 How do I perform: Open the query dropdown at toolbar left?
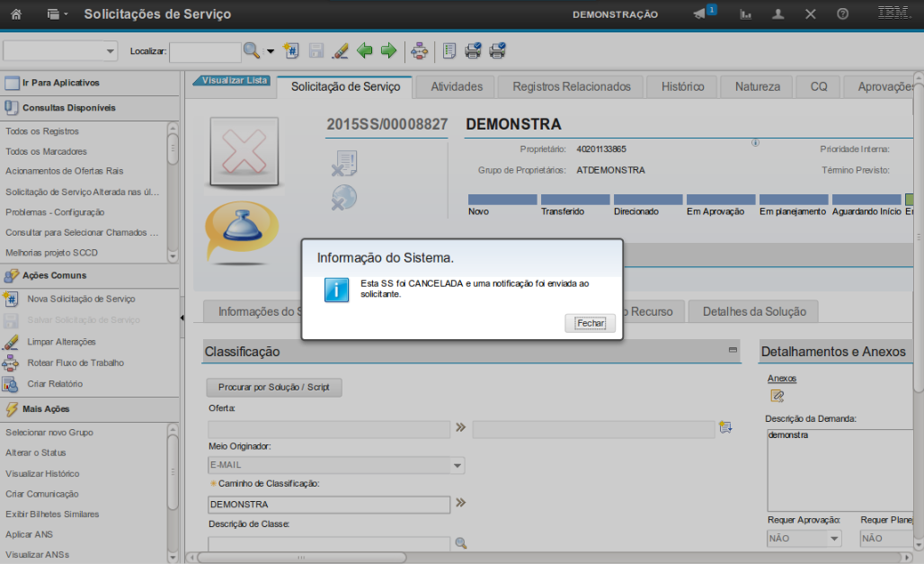60,51
